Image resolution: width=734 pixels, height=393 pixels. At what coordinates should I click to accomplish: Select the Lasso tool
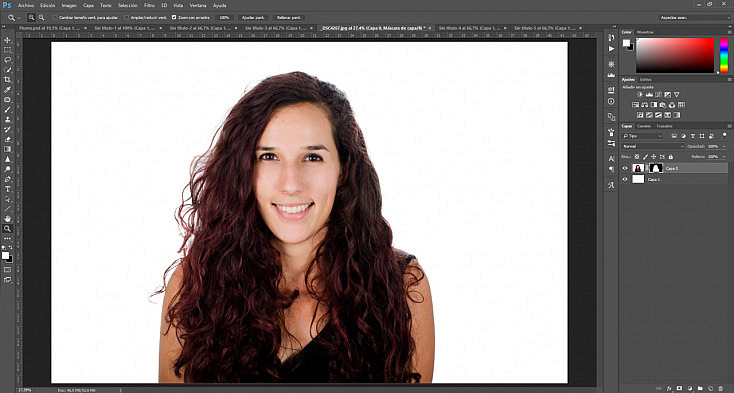pos(7,60)
